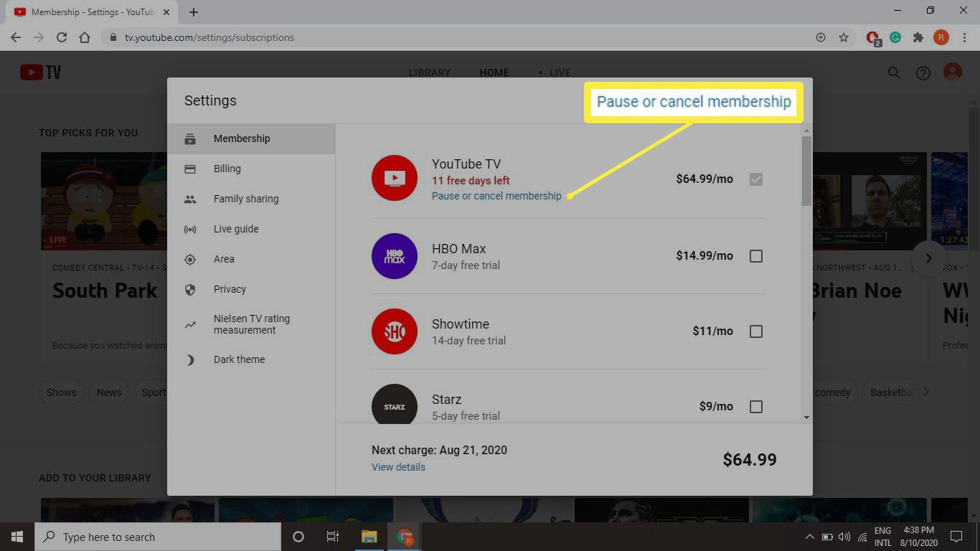Check the HBO Max add-on checkbox
The width and height of the screenshot is (980, 551).
pos(755,256)
